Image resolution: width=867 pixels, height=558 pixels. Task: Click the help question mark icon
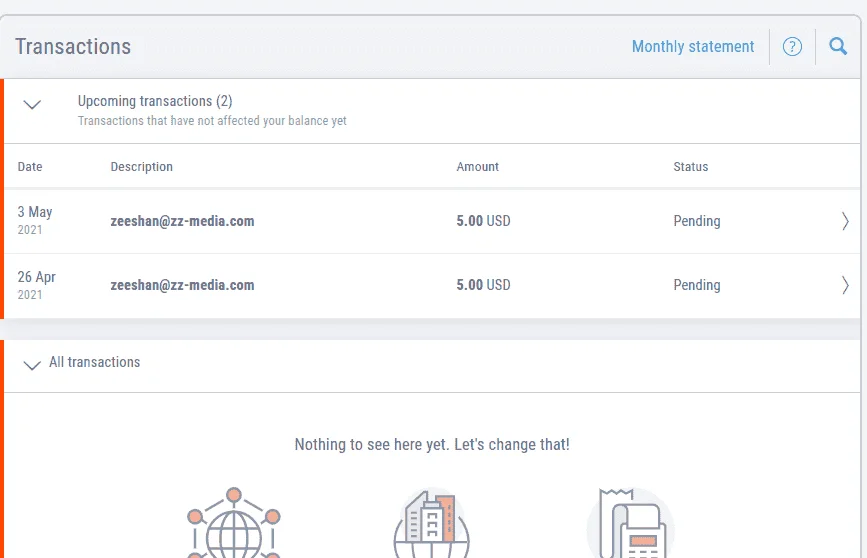pos(792,46)
